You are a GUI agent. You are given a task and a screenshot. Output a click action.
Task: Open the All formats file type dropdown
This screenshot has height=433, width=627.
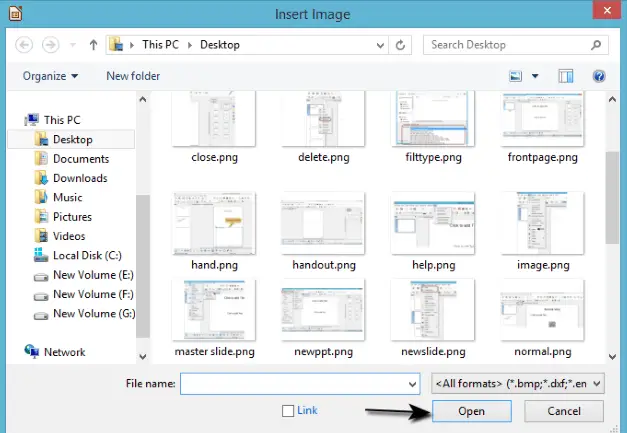click(x=518, y=384)
